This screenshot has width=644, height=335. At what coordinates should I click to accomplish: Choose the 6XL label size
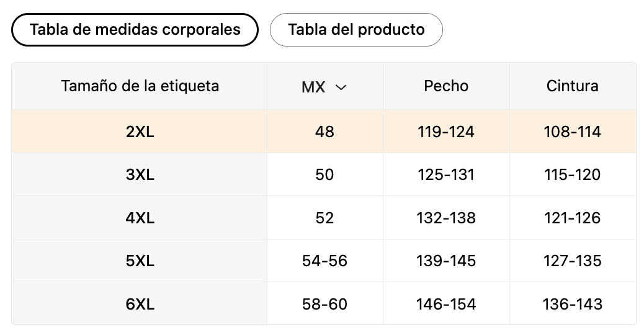[x=140, y=304]
